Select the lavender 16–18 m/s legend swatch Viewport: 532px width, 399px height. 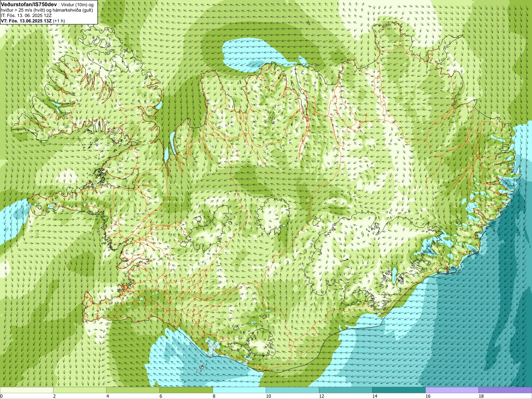click(x=452, y=390)
